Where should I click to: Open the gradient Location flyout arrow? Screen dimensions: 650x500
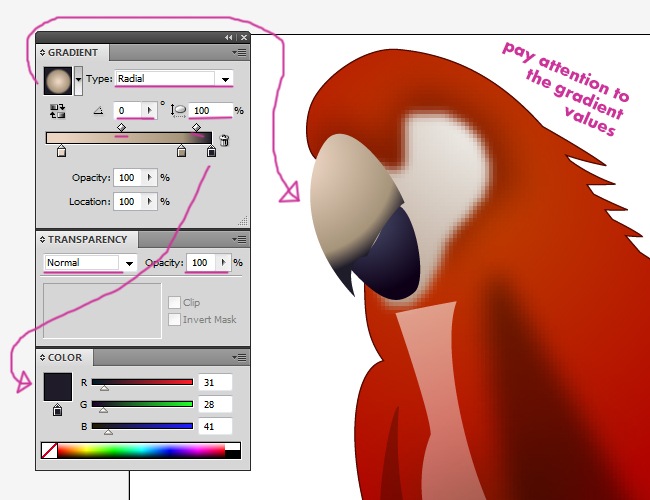point(149,201)
